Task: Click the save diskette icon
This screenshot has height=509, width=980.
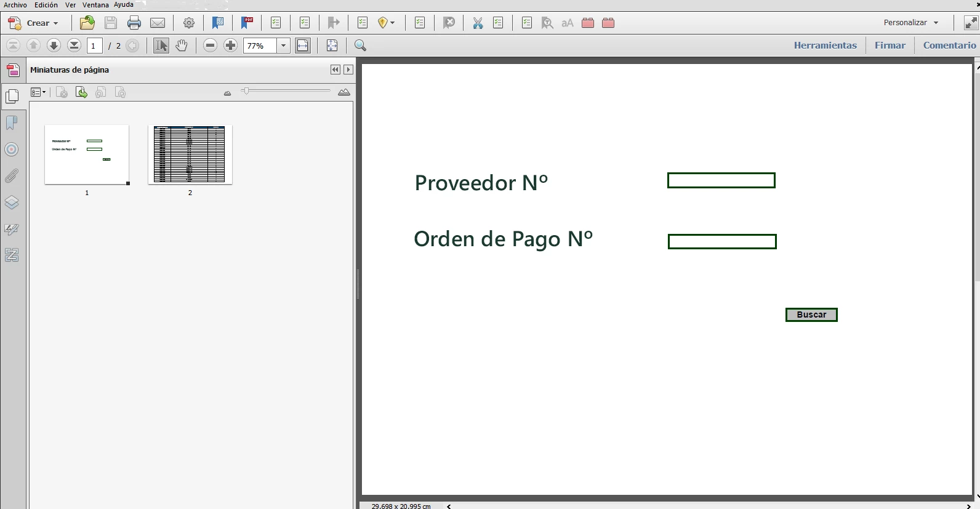Action: tap(111, 23)
